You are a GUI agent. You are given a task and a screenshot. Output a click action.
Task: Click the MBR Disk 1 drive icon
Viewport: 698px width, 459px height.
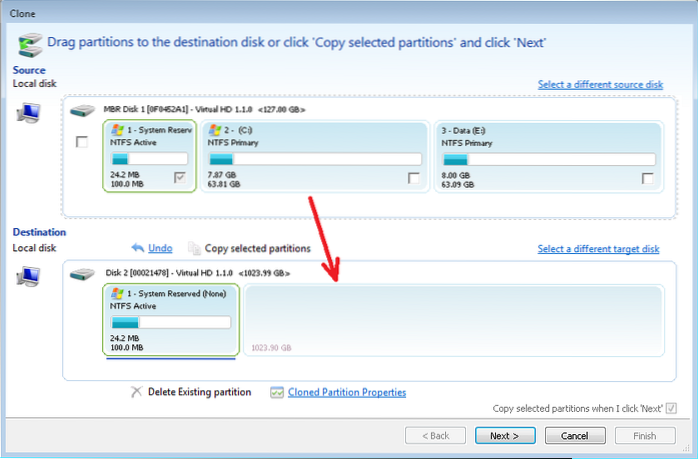click(x=82, y=110)
